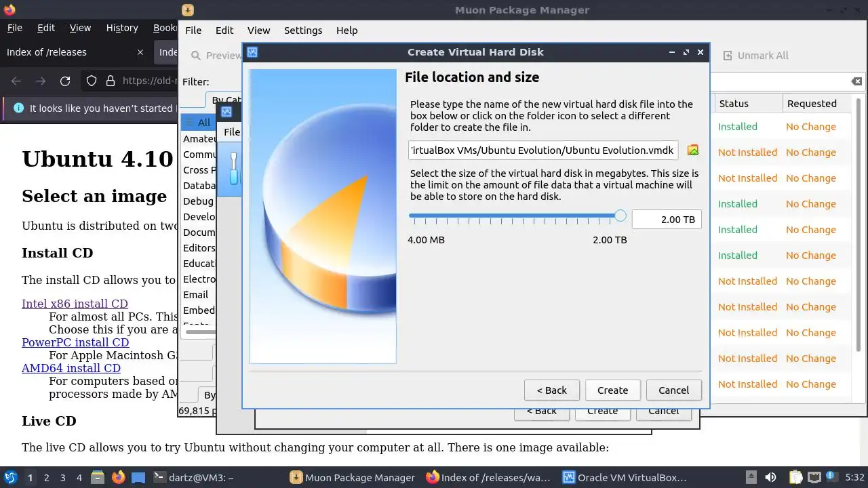Sort Muon packages by Status column header

[748, 104]
